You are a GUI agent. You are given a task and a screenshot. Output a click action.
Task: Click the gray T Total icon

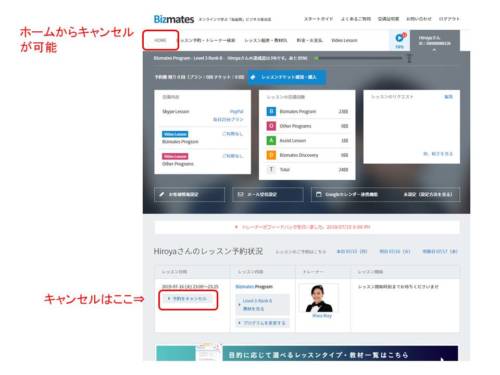[x=271, y=169]
